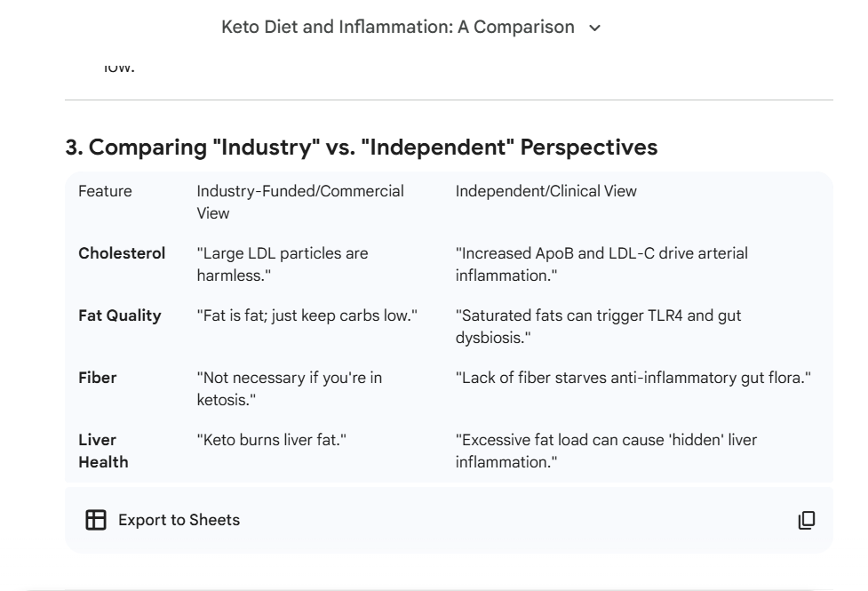
Task: Click the cell mentioning TLR4 and gut dysbiosis
Action: (x=598, y=326)
